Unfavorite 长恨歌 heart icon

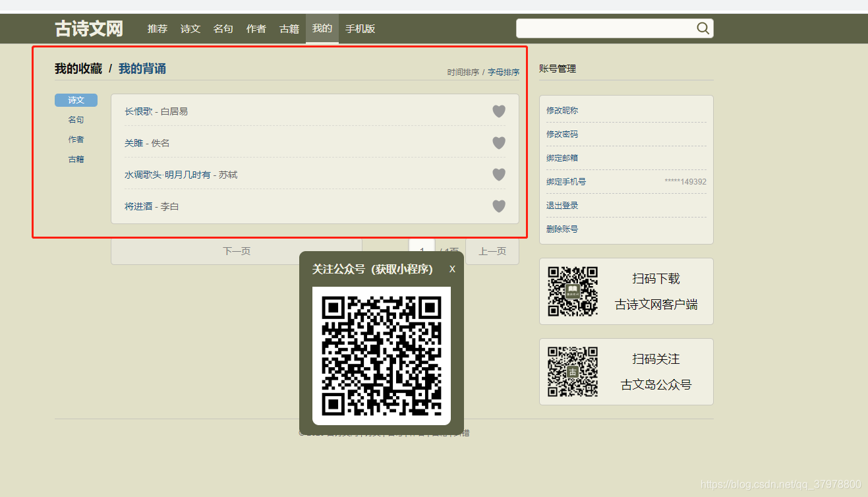point(499,111)
